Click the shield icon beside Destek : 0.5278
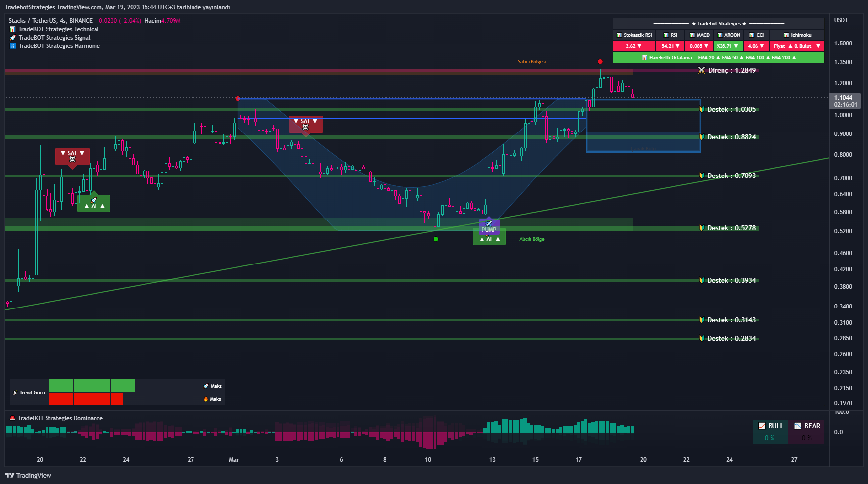 click(x=702, y=228)
